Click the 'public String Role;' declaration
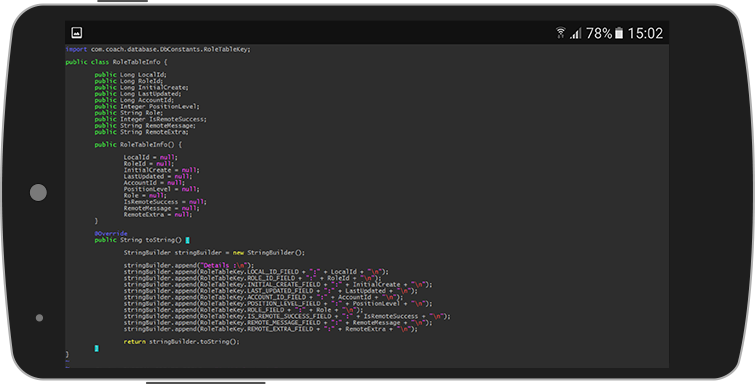This screenshot has width=755, height=384. (x=129, y=113)
